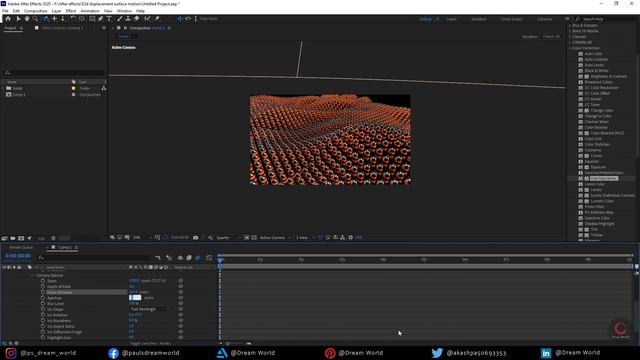This screenshot has height=360, width=640.
Task: Click the exposure adjustment value in the viewer
Action: click(359, 238)
